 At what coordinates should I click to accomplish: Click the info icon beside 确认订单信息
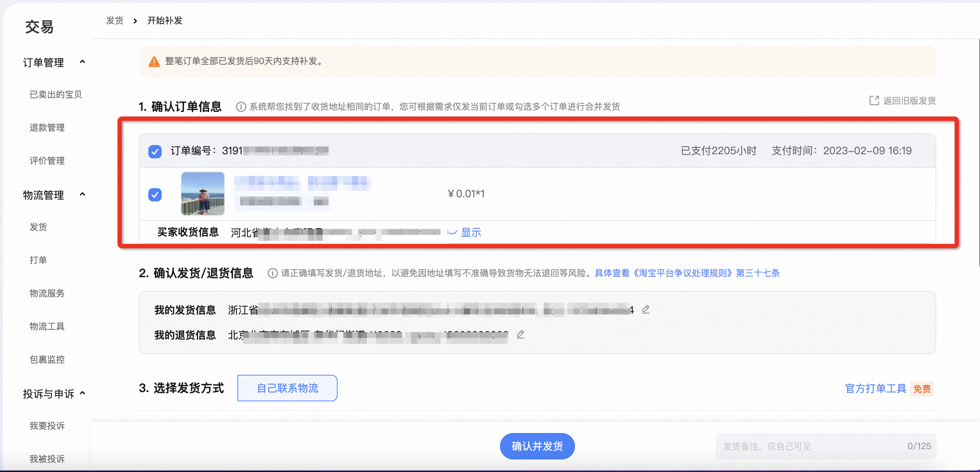[240, 107]
